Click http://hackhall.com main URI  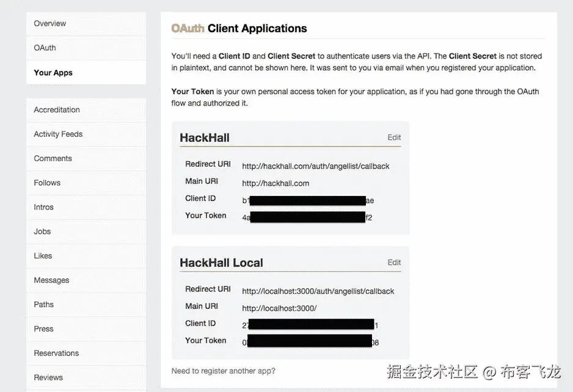276,183
